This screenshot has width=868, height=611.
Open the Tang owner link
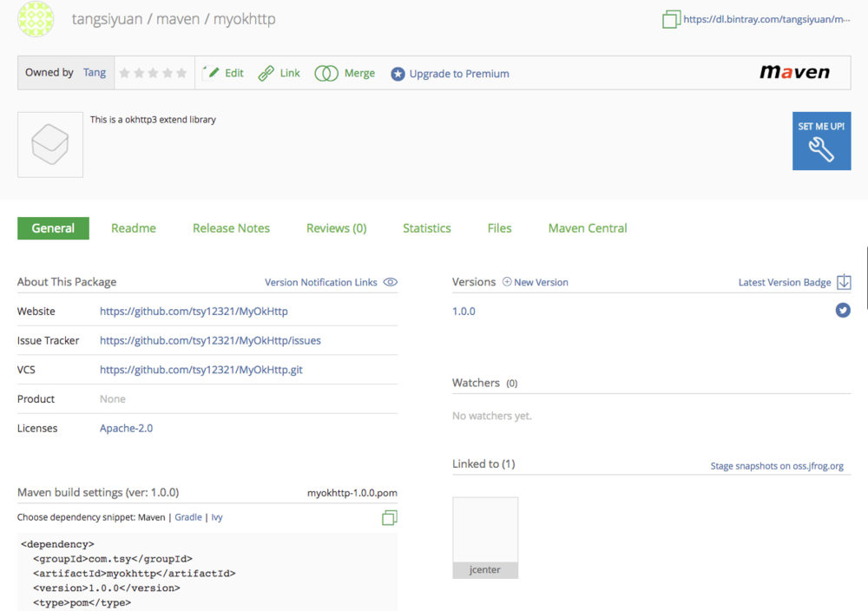[x=95, y=73]
